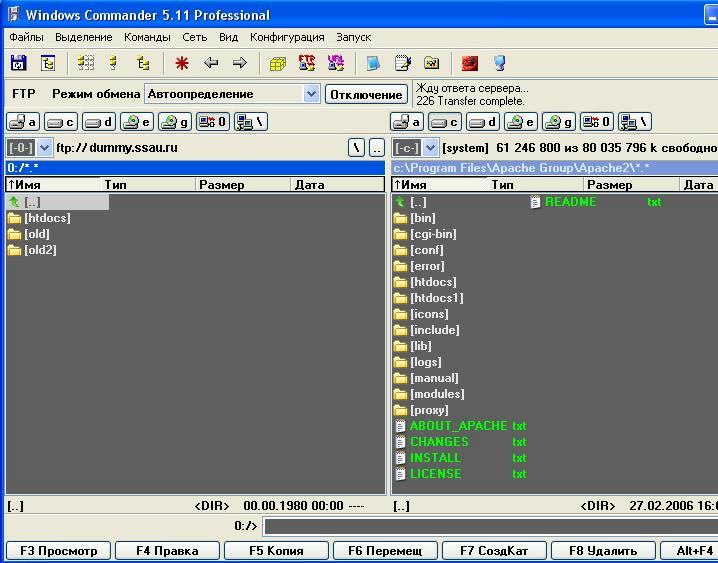Click the F5 Копия button
Image resolution: width=718 pixels, height=563 pixels.
276,551
